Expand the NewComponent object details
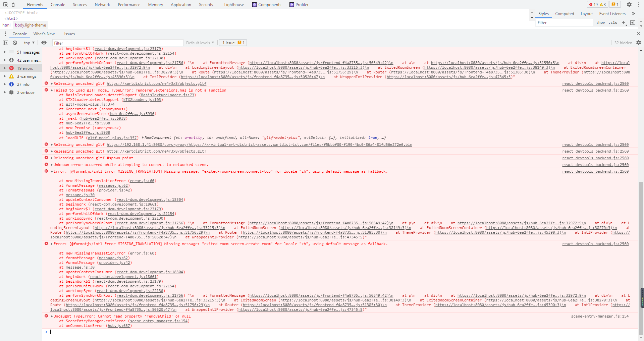Screen dimensions: 644x341 click(143, 137)
